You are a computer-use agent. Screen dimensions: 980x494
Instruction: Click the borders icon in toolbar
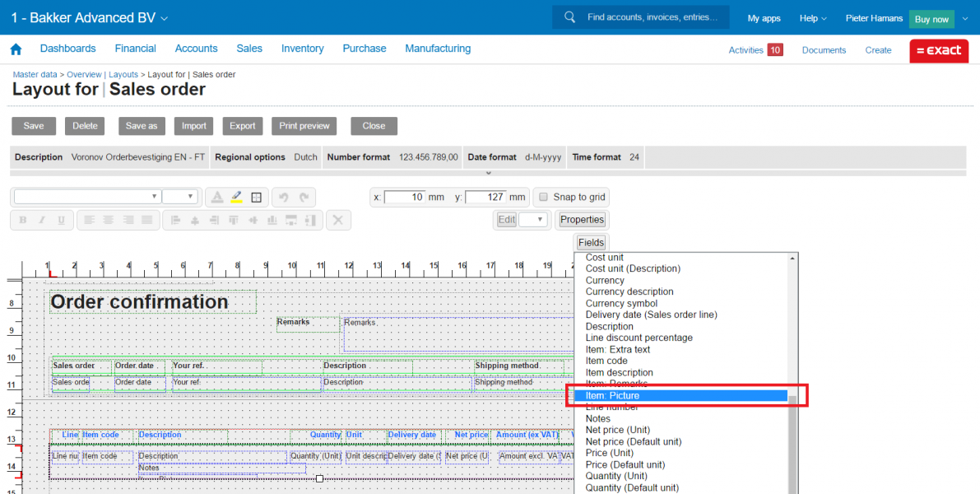pos(257,198)
